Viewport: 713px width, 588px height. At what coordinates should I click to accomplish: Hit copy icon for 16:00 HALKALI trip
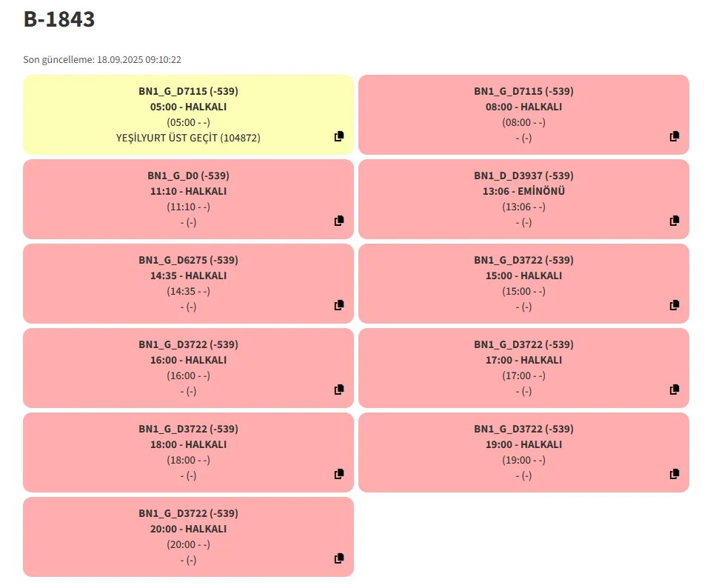coord(339,390)
